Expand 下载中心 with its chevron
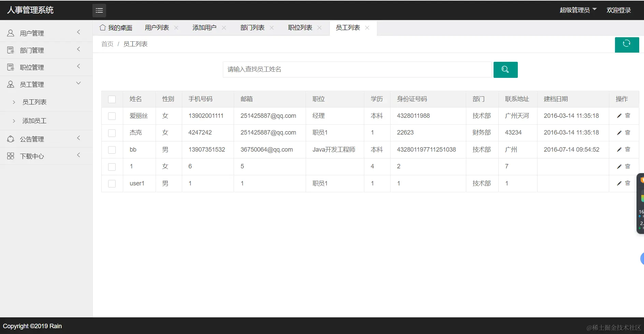The image size is (644, 334). (78, 155)
